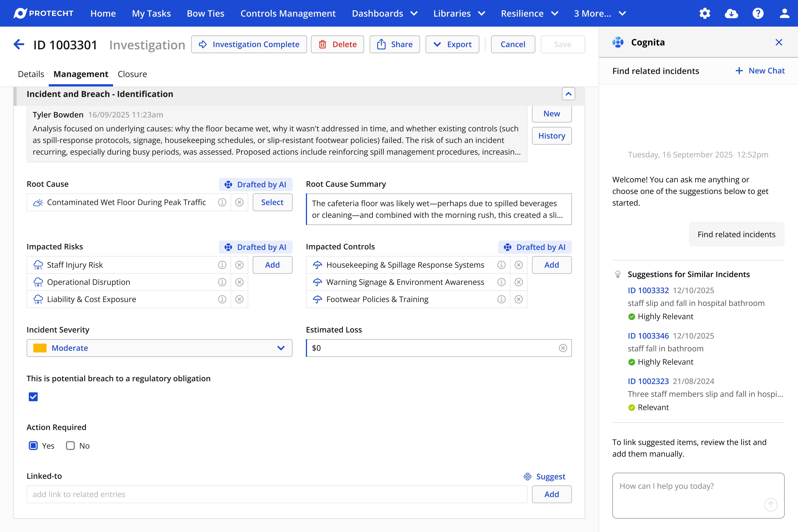Viewport: 798px width, 532px height.
Task: Switch to the Closure tab
Action: [132, 74]
